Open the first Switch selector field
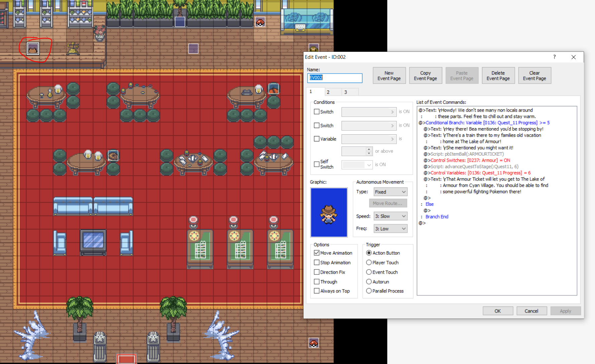The width and height of the screenshot is (595, 364). [369, 112]
